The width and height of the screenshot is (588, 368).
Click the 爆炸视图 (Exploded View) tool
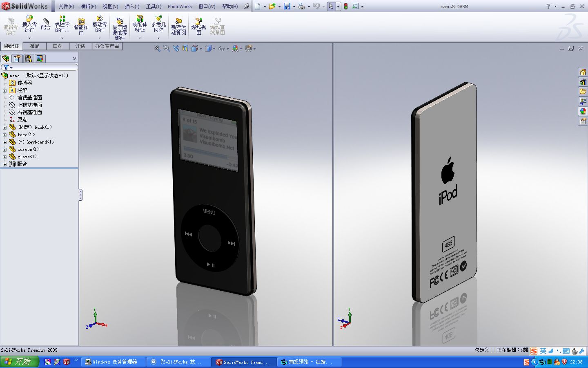point(198,27)
